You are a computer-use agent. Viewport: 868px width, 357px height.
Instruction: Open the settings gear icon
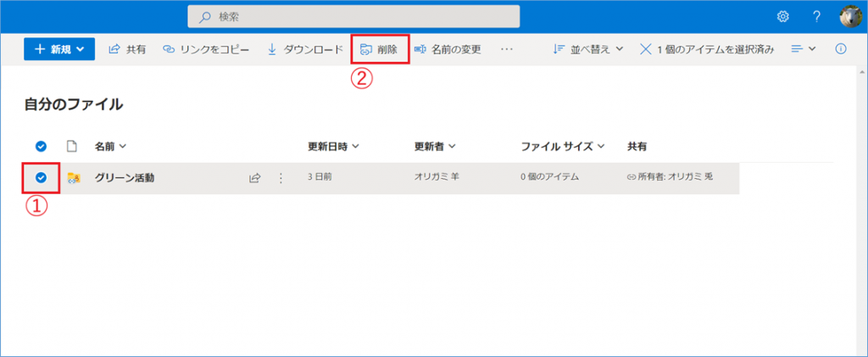pyautogui.click(x=782, y=17)
